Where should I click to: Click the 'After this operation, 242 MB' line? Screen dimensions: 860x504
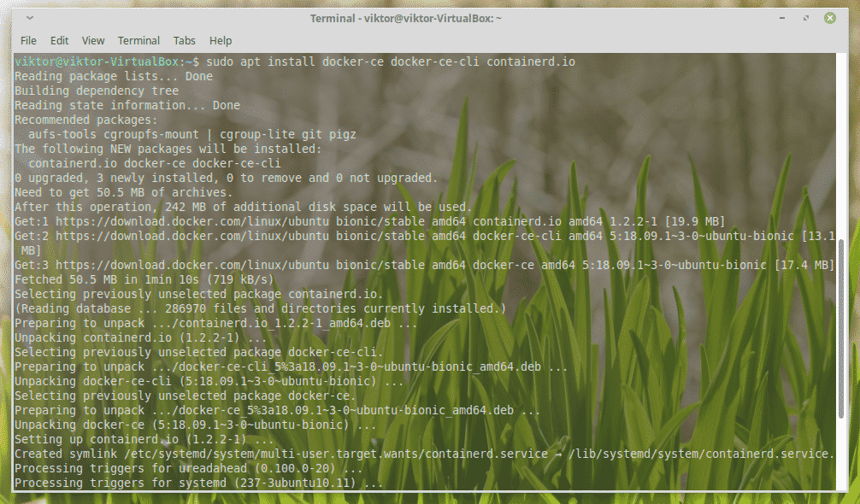pos(244,207)
